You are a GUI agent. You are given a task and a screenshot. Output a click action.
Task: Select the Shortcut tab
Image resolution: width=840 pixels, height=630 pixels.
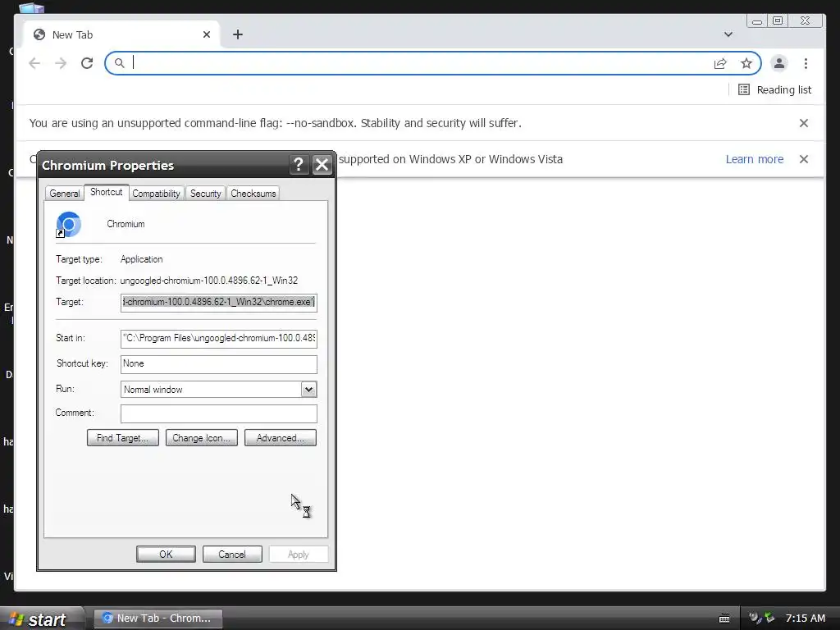[x=106, y=192]
